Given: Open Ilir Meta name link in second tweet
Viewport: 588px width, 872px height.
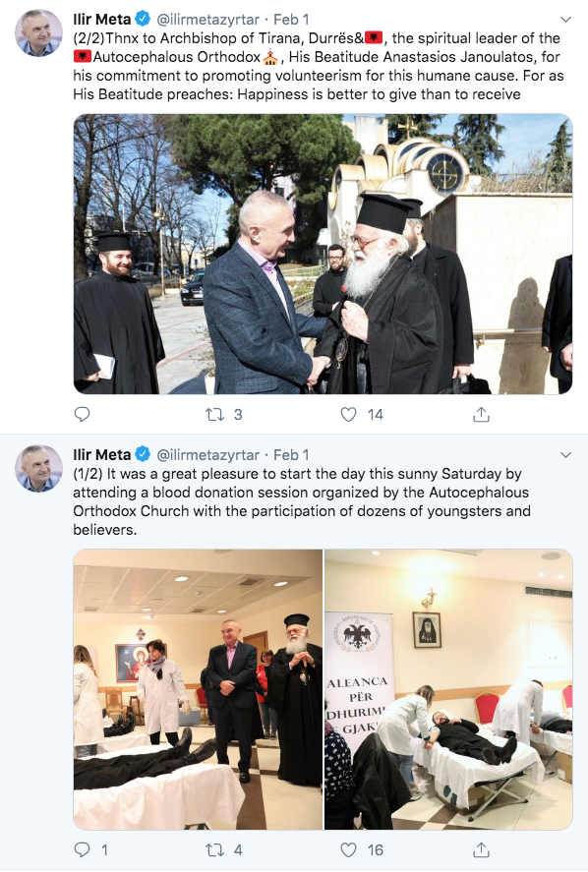Looking at the screenshot, I should (x=102, y=455).
